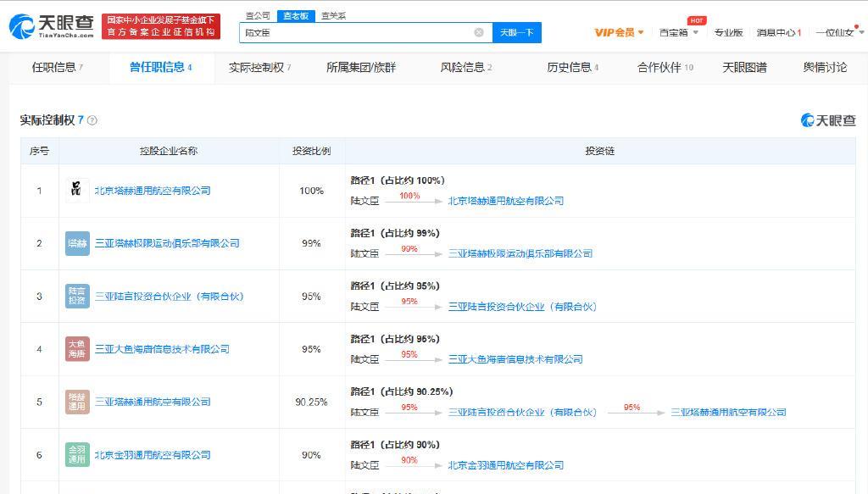Expand the 一位仙女 account menu

tap(839, 33)
